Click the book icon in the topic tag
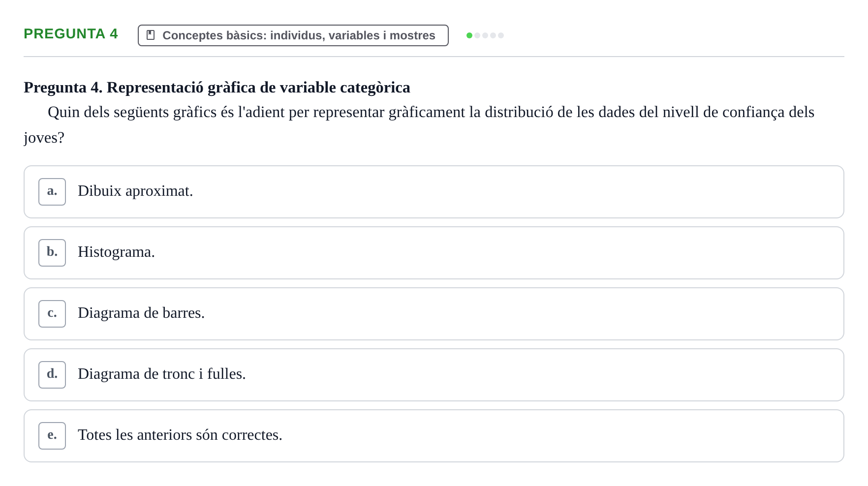This screenshot has width=868, height=486. (151, 35)
